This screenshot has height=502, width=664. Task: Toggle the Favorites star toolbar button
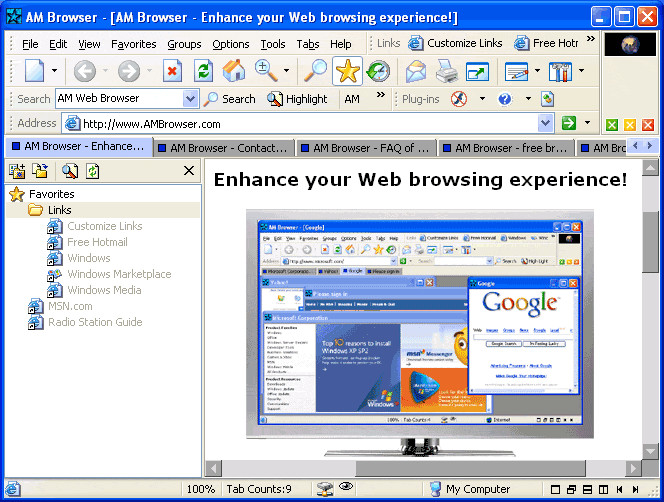tap(347, 71)
